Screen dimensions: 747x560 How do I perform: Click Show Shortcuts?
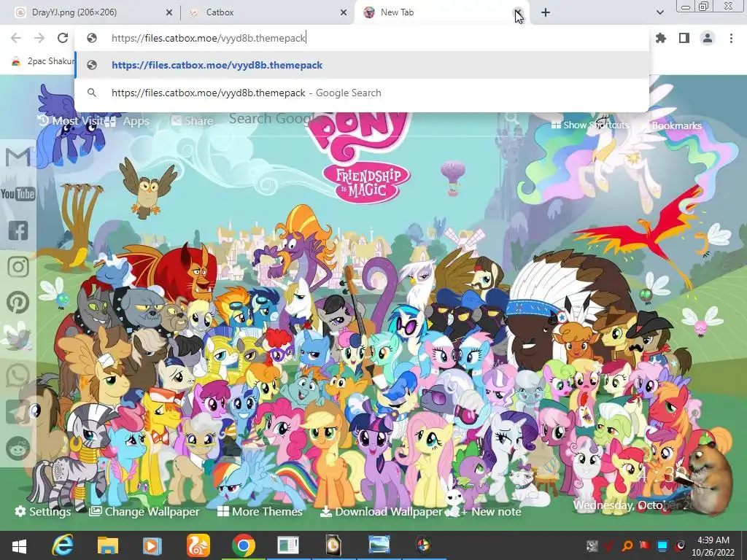tap(589, 125)
